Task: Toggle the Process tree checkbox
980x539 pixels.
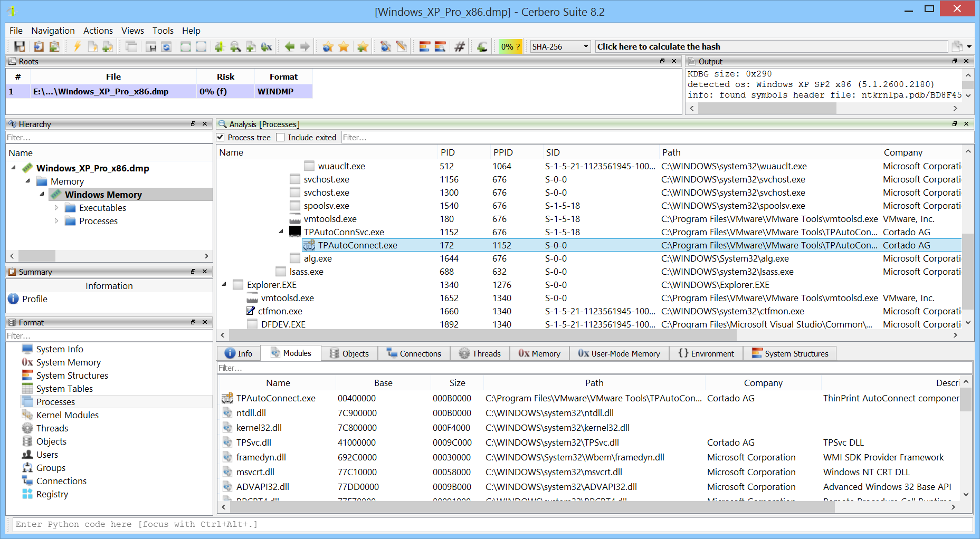Action: pyautogui.click(x=221, y=137)
